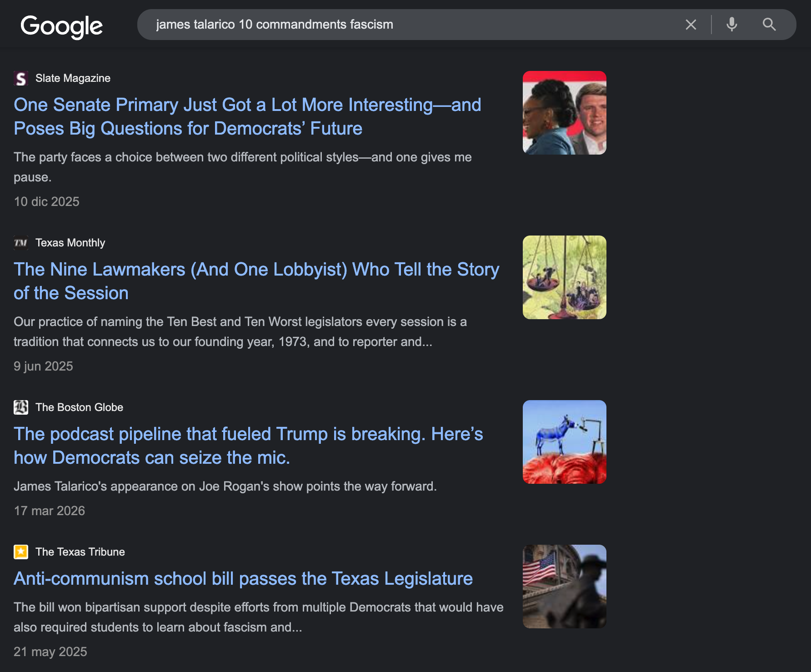Click the date '9 jun 2025'
Image resolution: width=811 pixels, height=672 pixels.
pos(43,366)
